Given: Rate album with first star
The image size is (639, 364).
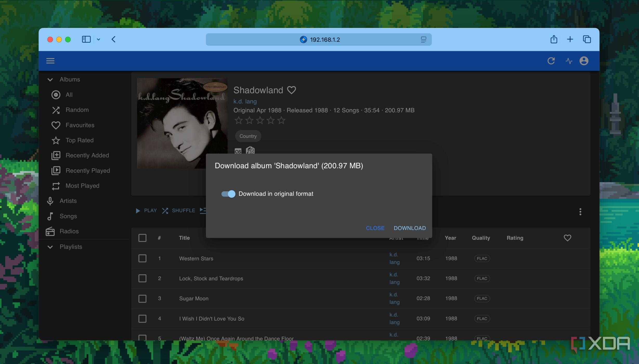Looking at the screenshot, I should 238,120.
